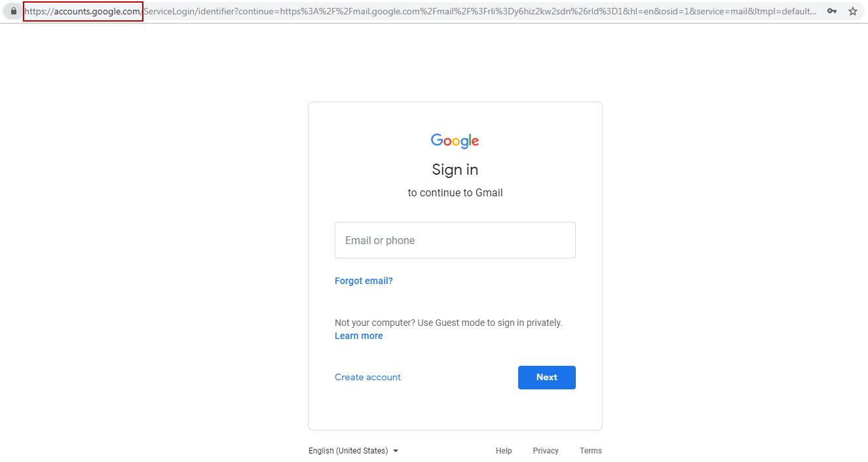Select the Create account link
The height and width of the screenshot is (462, 868).
coord(368,377)
